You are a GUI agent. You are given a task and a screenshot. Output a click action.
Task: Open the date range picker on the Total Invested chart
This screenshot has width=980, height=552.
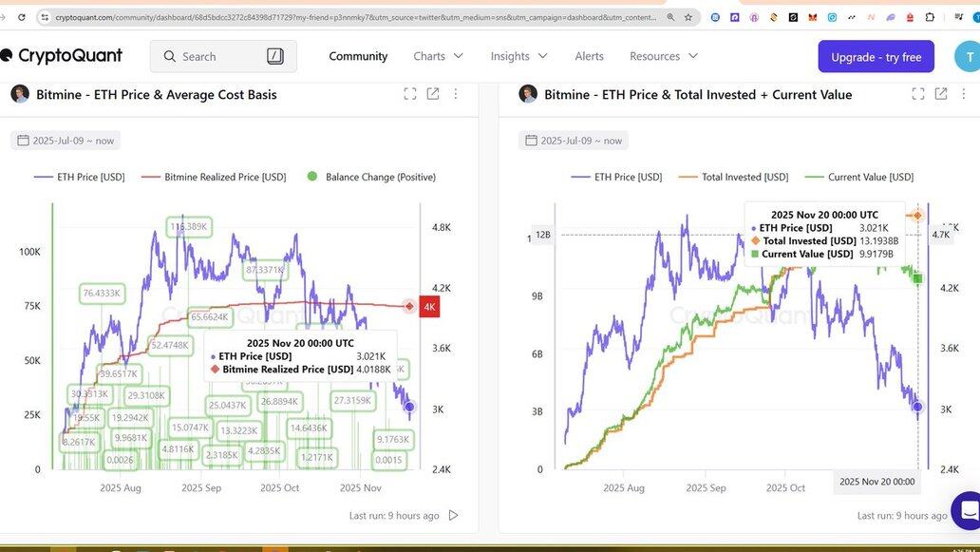click(x=573, y=141)
